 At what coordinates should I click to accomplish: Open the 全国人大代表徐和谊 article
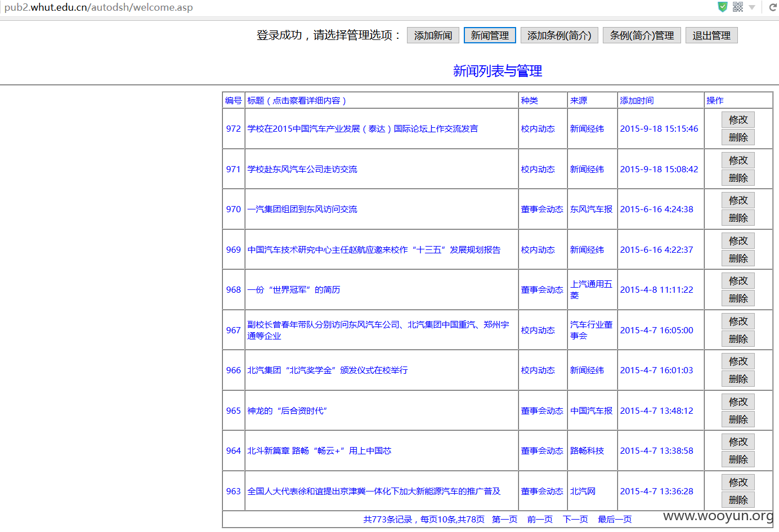[374, 491]
